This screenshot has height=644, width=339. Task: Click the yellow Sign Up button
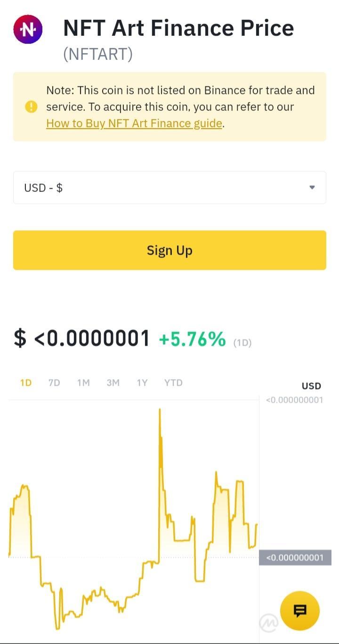point(169,250)
